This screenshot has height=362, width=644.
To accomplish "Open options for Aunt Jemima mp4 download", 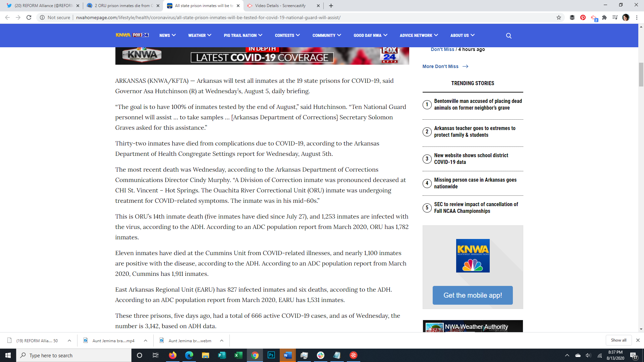I will pyautogui.click(x=145, y=341).
